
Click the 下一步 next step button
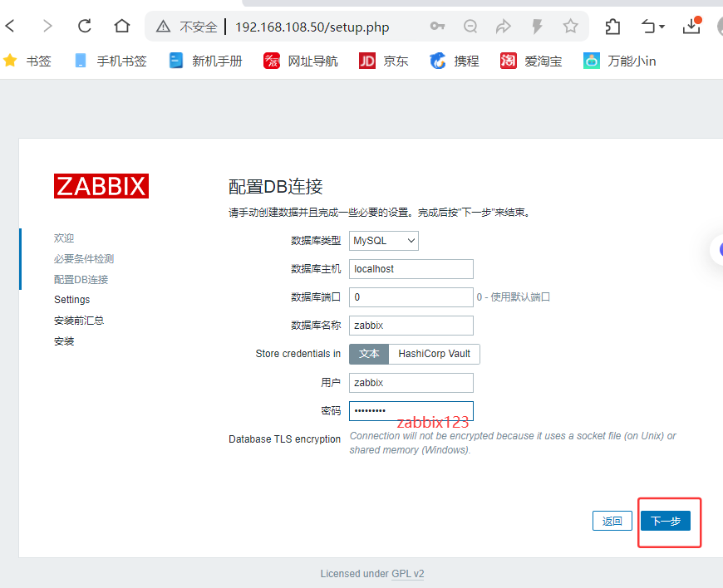click(x=666, y=521)
